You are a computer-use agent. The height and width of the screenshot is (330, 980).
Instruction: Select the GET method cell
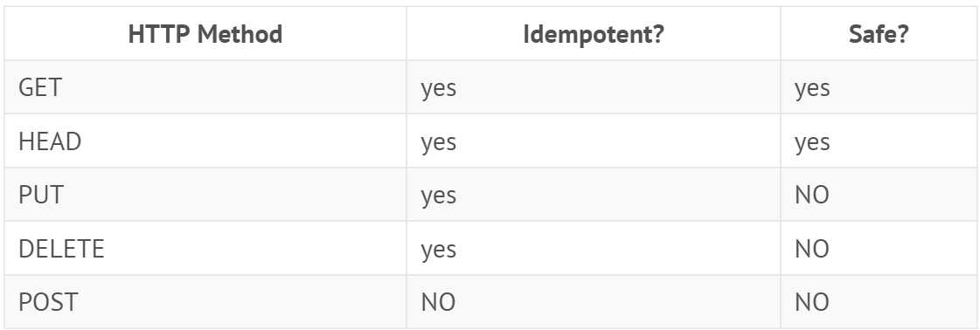[x=205, y=87]
